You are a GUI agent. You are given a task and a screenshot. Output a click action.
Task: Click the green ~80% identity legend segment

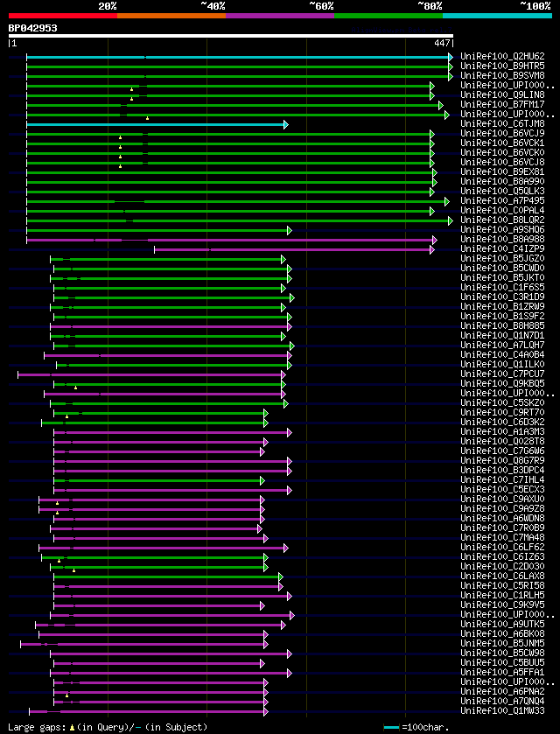(x=388, y=16)
